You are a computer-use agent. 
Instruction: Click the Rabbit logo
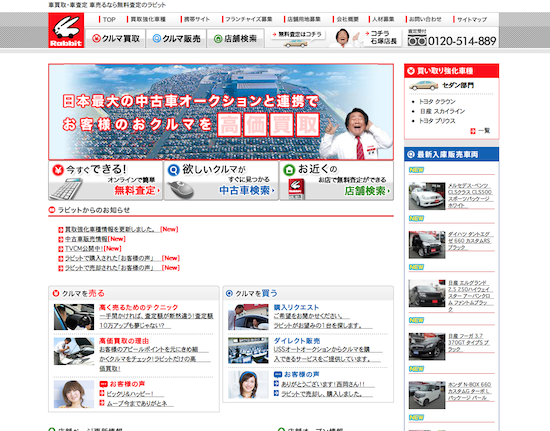pos(66,31)
